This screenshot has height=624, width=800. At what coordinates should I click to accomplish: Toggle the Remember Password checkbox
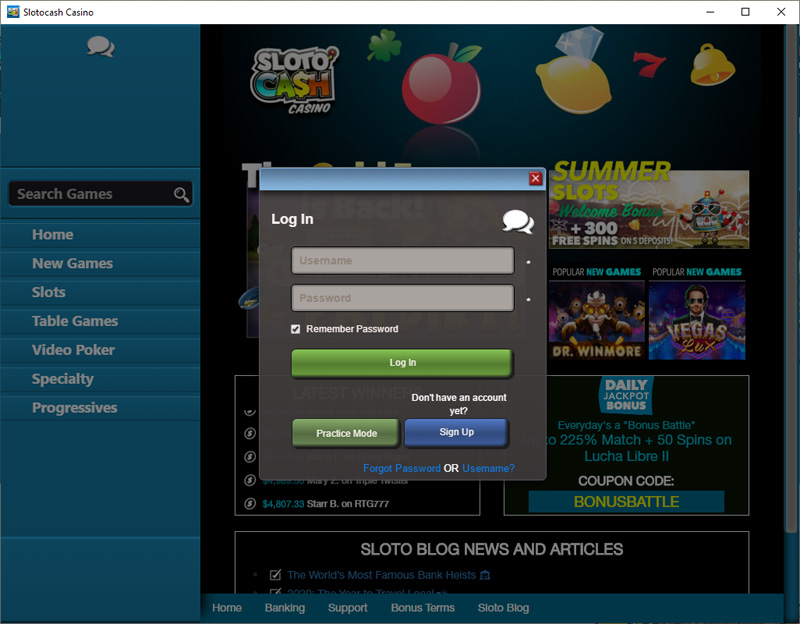click(x=295, y=329)
